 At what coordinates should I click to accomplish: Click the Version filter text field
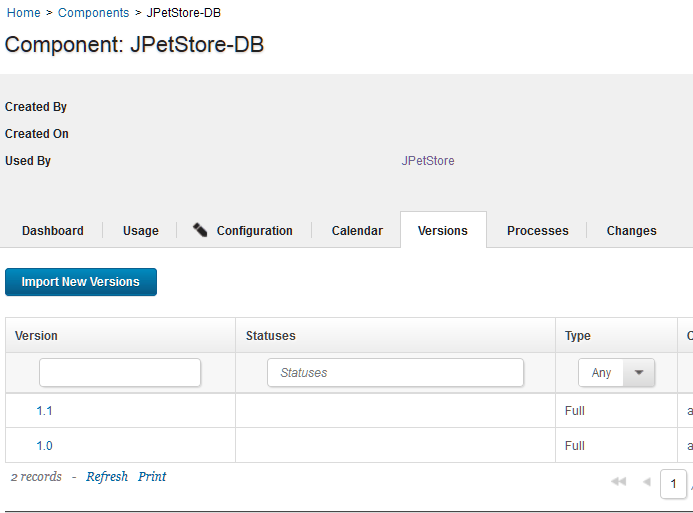point(120,373)
